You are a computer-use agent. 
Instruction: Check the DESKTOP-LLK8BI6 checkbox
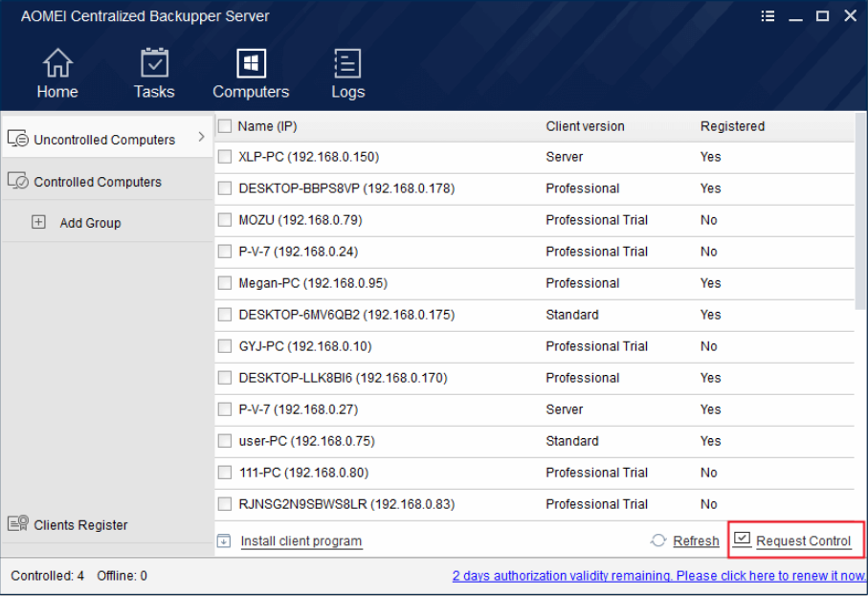[225, 378]
